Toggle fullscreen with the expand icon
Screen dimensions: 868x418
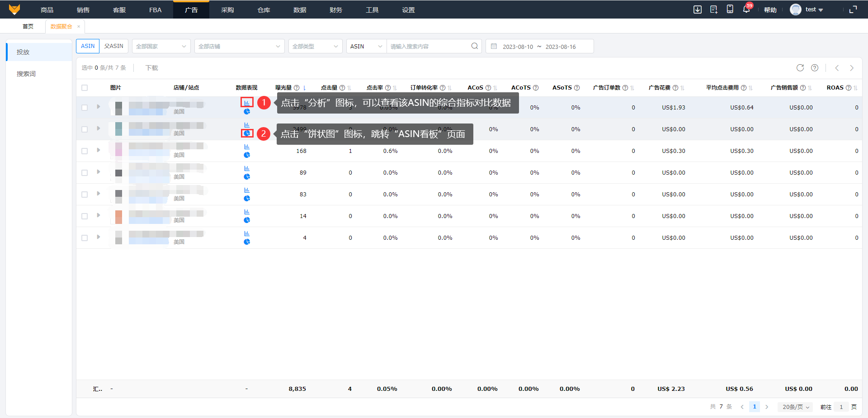853,9
